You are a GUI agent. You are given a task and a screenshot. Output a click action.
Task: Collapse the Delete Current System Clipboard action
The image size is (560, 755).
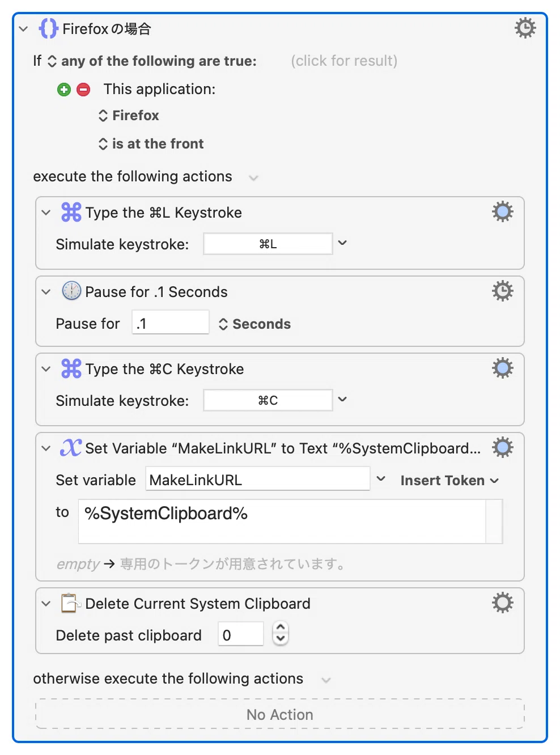(46, 604)
